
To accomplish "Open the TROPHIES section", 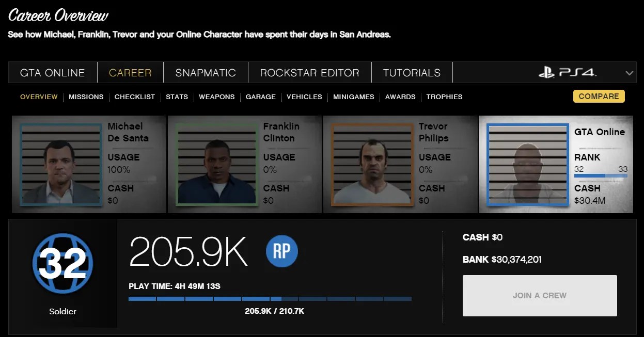I will click(x=444, y=97).
